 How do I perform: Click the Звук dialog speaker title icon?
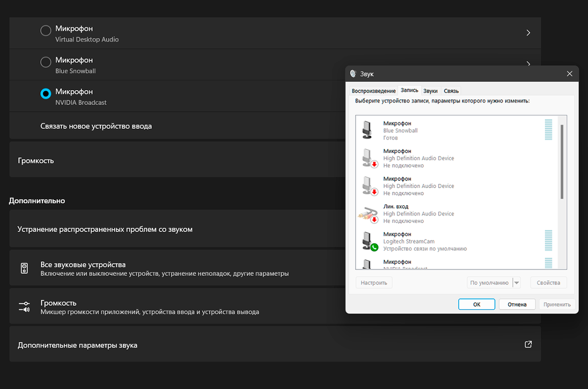point(353,74)
